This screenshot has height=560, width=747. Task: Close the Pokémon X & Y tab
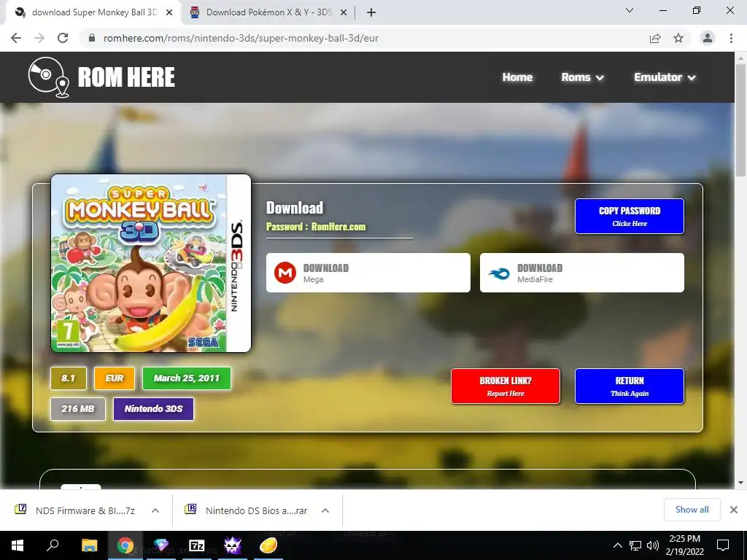344,12
